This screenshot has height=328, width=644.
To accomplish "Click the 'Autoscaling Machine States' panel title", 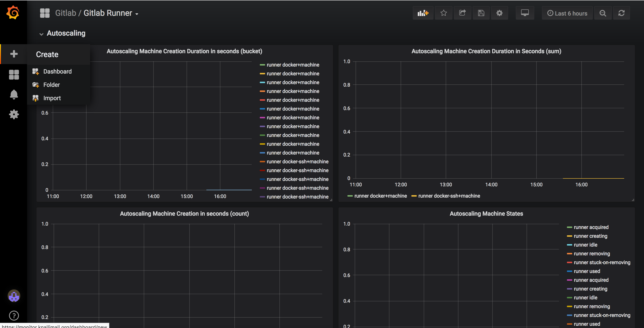I will tap(486, 213).
